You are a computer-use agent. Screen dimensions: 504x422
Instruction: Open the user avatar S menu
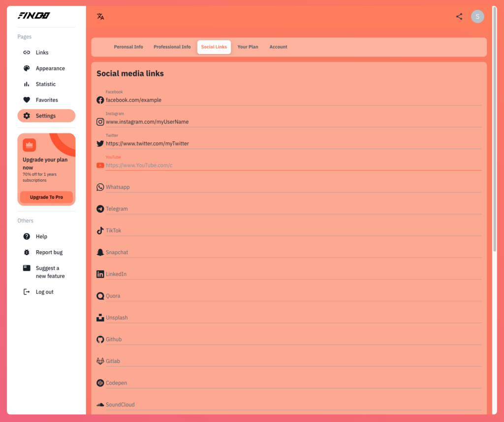coord(477,16)
